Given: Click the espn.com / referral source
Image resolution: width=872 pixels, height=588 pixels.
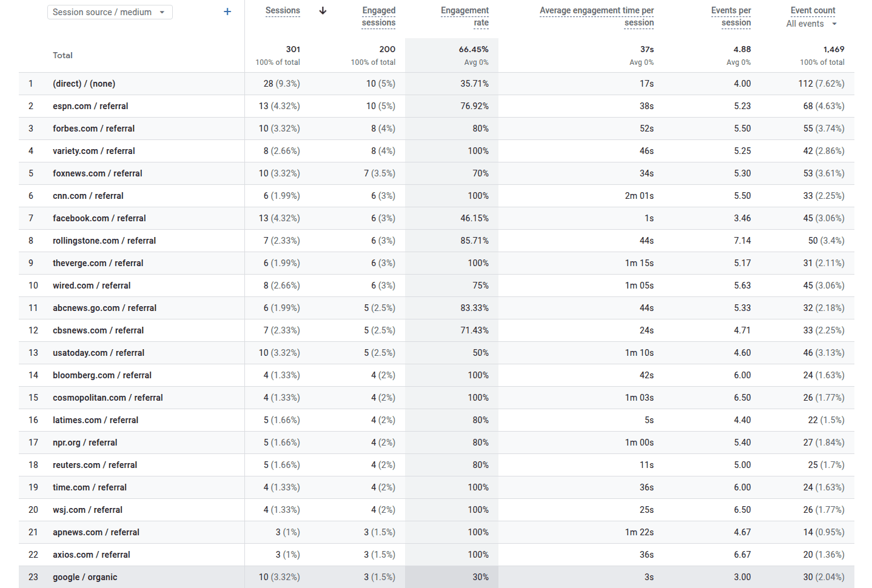Looking at the screenshot, I should pos(90,106).
